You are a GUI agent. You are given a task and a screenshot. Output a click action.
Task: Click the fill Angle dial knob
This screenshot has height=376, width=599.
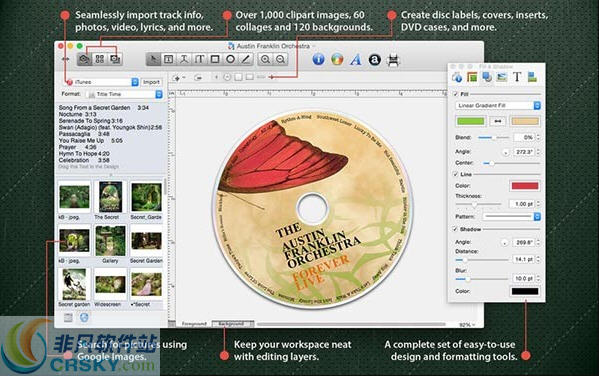click(x=505, y=152)
